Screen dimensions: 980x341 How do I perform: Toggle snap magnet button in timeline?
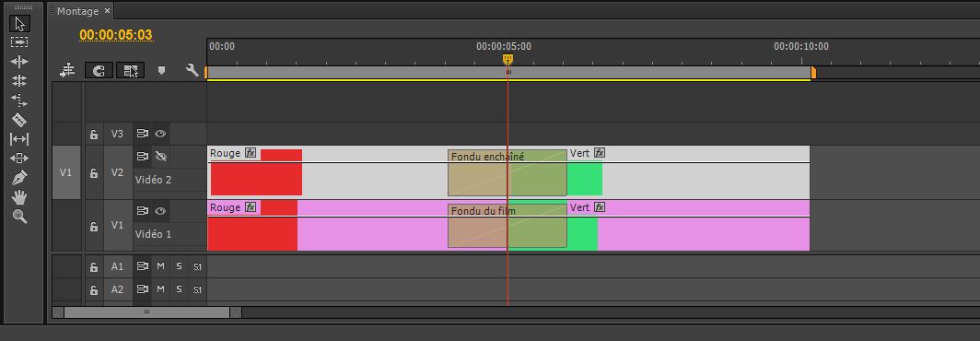coord(99,71)
